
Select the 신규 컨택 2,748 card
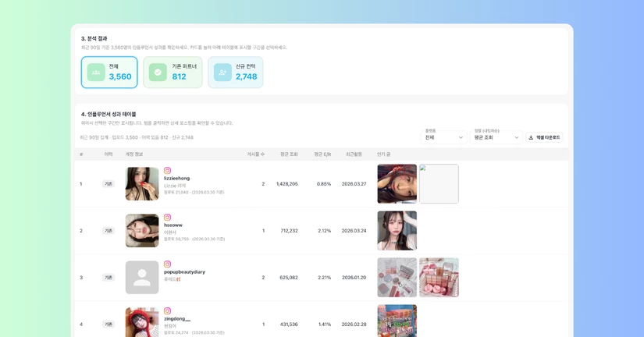coord(235,73)
